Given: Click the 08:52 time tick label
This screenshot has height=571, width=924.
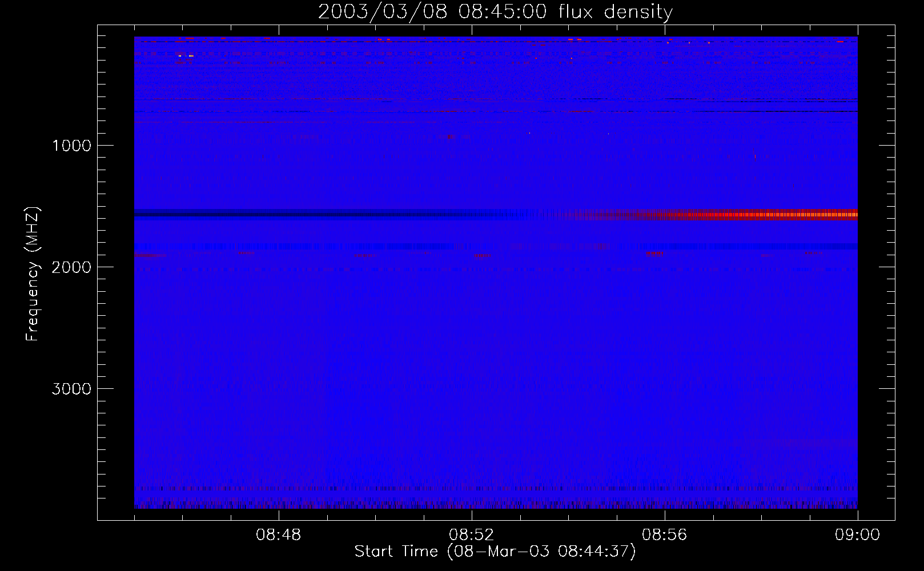Looking at the screenshot, I should pos(471,535).
